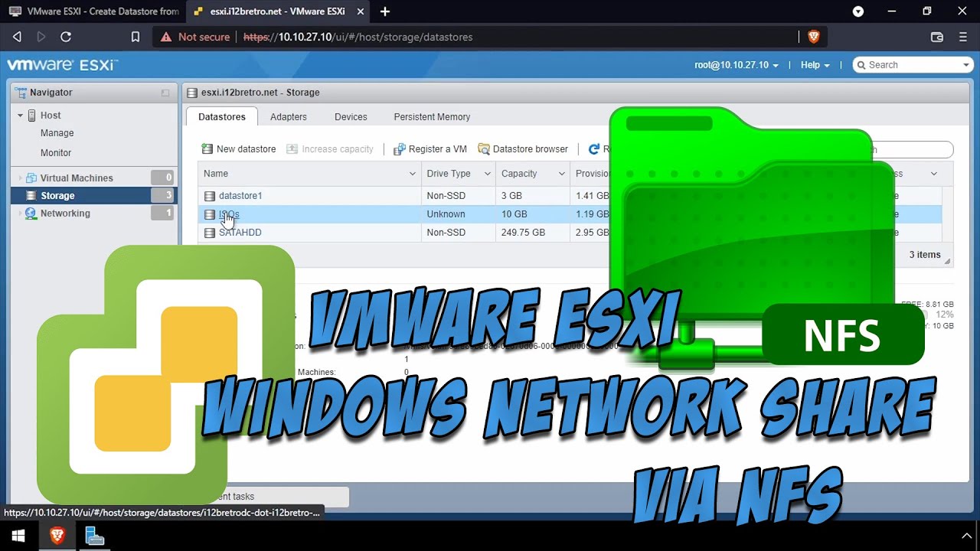Open the Name column dropdown arrow

[413, 174]
